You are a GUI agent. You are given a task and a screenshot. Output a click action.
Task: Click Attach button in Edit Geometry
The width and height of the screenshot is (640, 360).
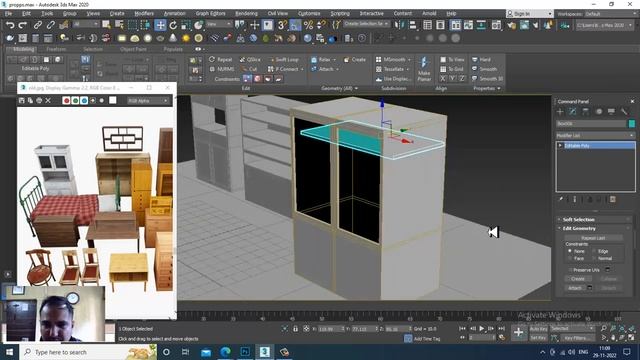pyautogui.click(x=575, y=288)
